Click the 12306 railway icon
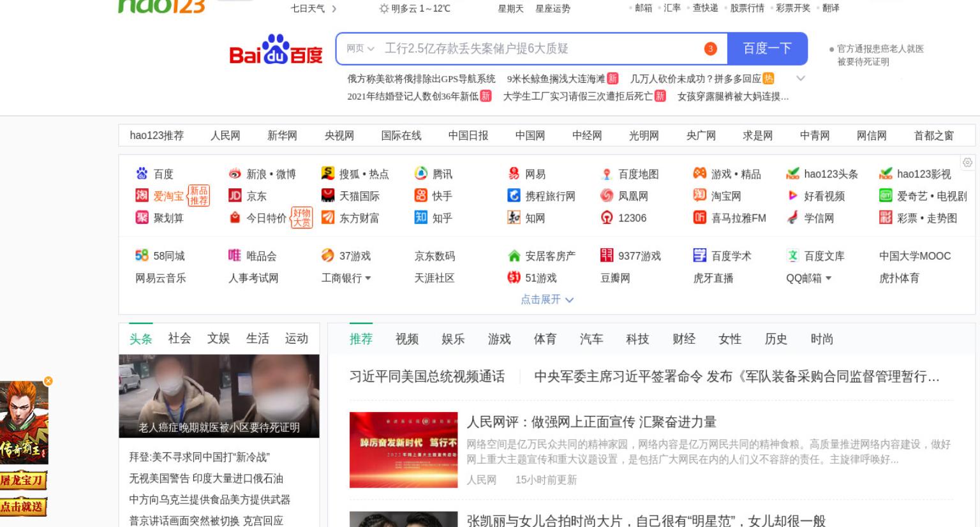980x527 pixels. 607,218
